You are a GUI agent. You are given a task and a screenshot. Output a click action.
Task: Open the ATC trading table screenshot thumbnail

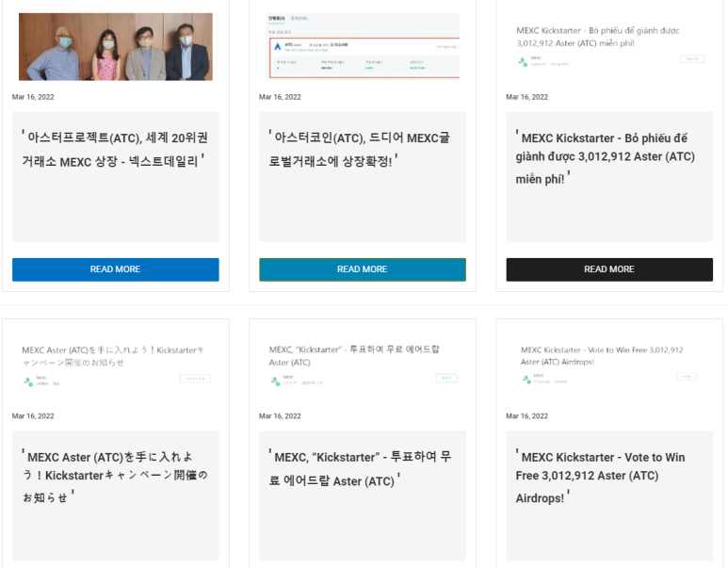pos(363,46)
